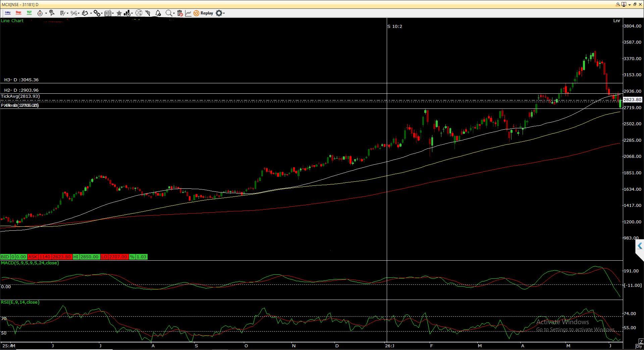Screen dimensions: 644x350
Task: Click the MACD indicator label
Action: point(30,263)
